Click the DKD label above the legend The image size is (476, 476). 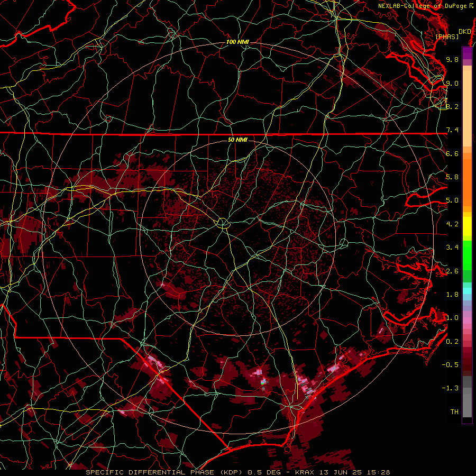pyautogui.click(x=464, y=31)
